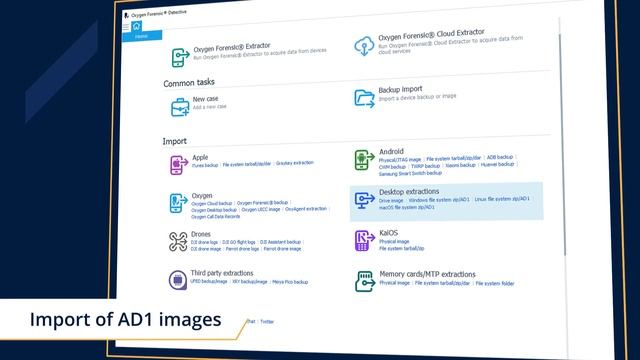Click the Third party extractions chip icon
640x360 pixels.
pyautogui.click(x=178, y=280)
